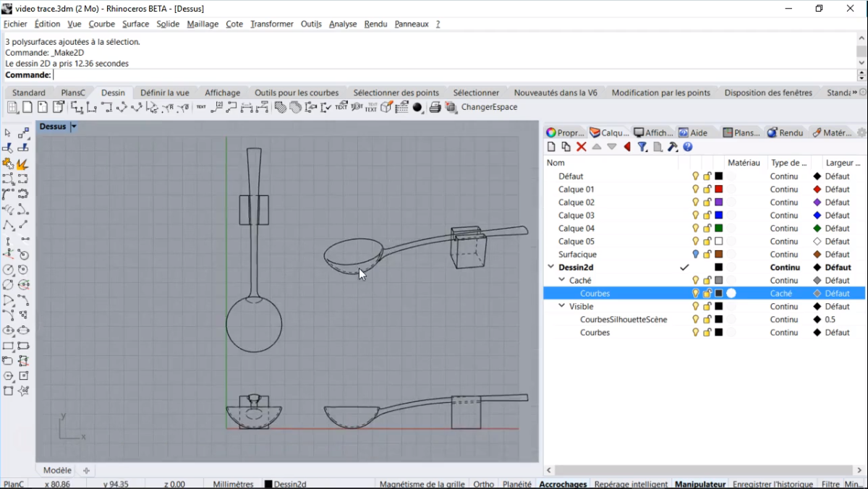
Task: Open the layer tools hammer icon
Action: click(x=673, y=147)
